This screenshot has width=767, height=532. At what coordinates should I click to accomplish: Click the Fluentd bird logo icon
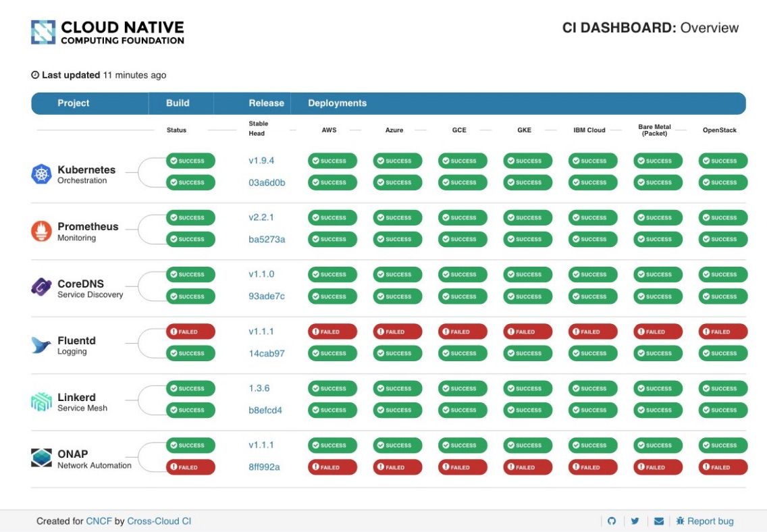(x=42, y=345)
